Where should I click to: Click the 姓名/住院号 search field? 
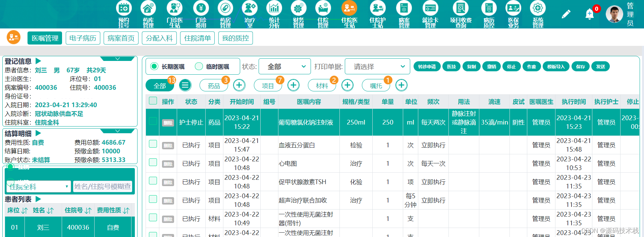103,186
